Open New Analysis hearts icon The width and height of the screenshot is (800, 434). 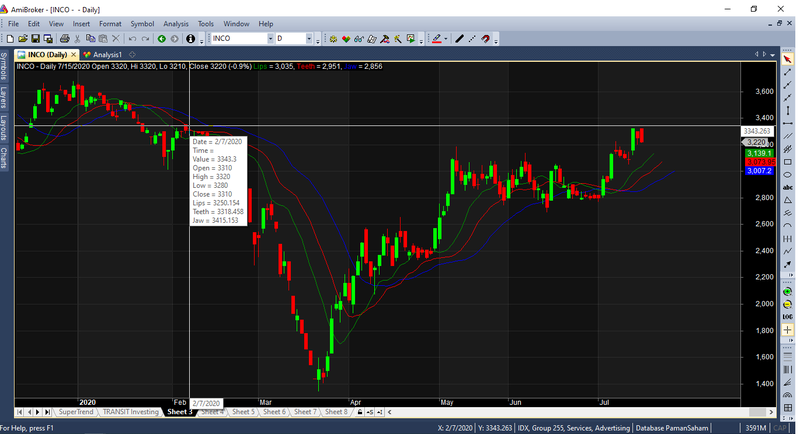pyautogui.click(x=346, y=39)
